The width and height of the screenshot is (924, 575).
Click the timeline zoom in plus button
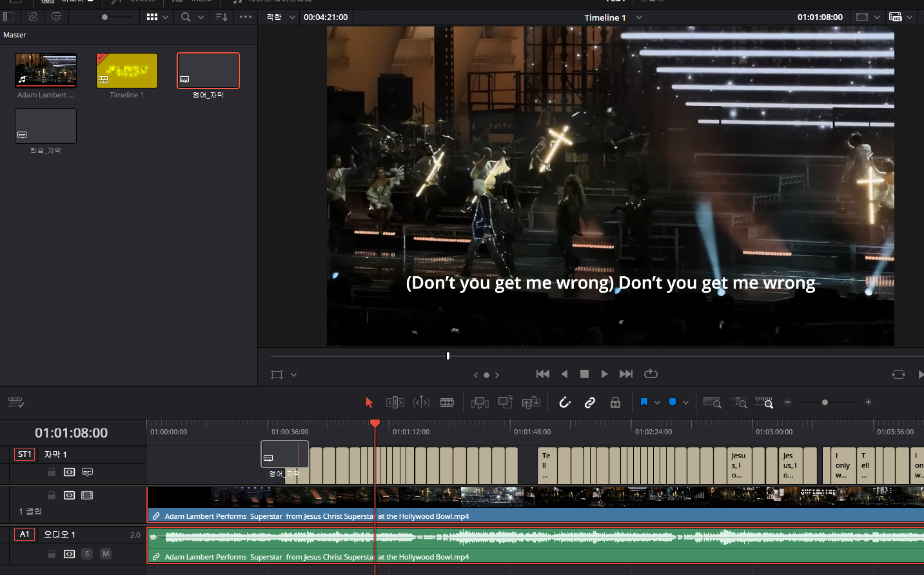point(869,402)
